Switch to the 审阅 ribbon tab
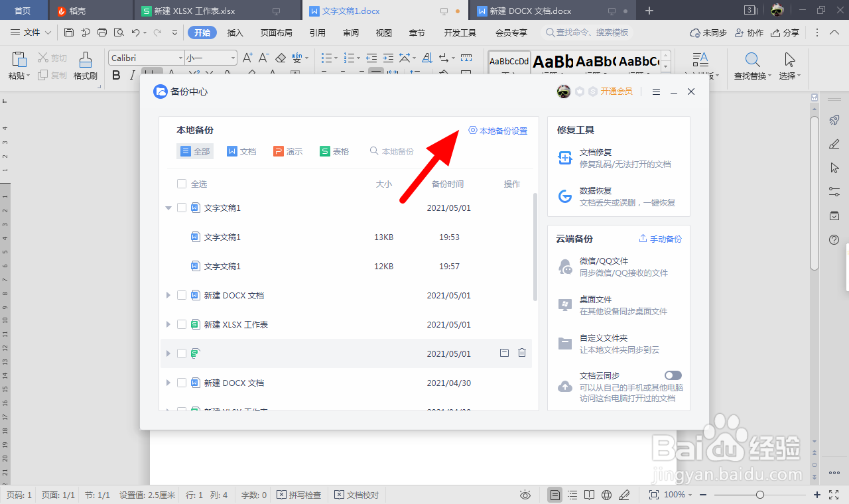The height and width of the screenshot is (504, 849). (352, 32)
